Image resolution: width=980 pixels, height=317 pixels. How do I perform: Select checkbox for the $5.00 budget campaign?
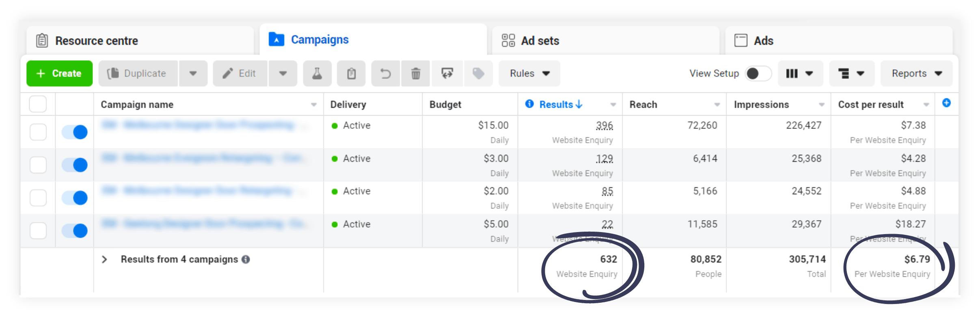tap(38, 231)
